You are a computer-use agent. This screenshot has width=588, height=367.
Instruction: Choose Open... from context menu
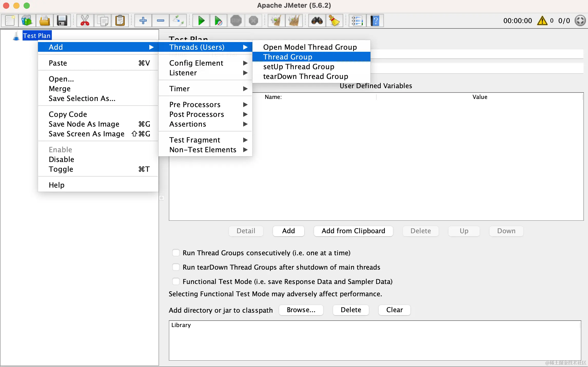coord(98,79)
